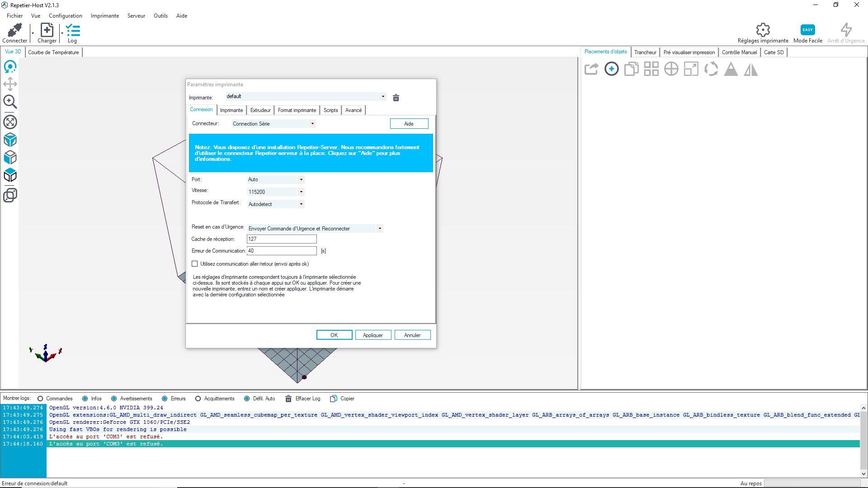Screen dimensions: 868x488
Task: Delete printer with trash icon
Action: pyautogui.click(x=396, y=98)
